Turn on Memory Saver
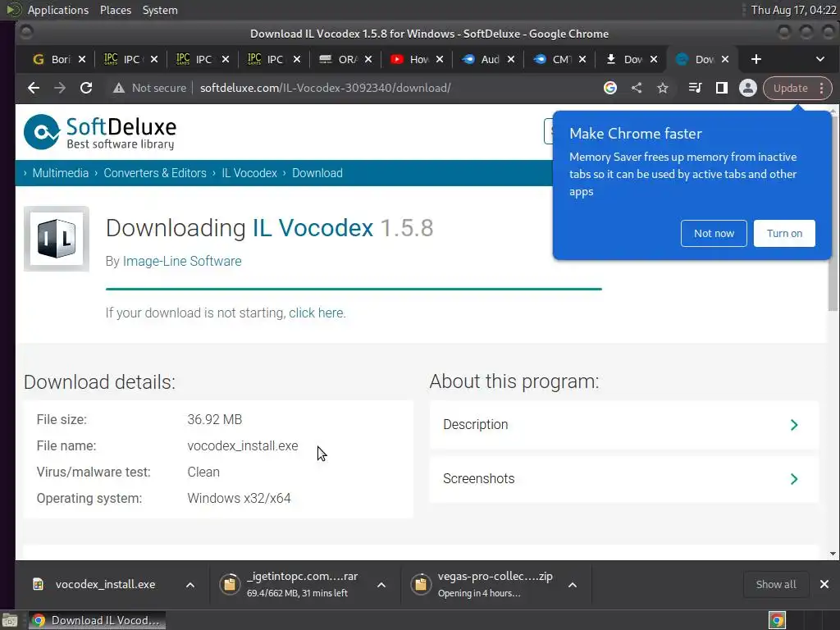Viewport: 840px width, 630px height. tap(784, 233)
